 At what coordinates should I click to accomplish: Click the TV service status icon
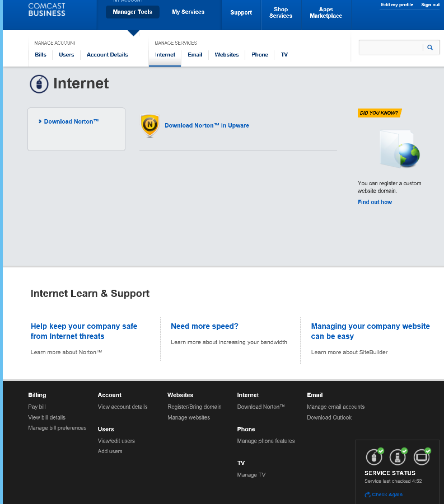pos(422,456)
